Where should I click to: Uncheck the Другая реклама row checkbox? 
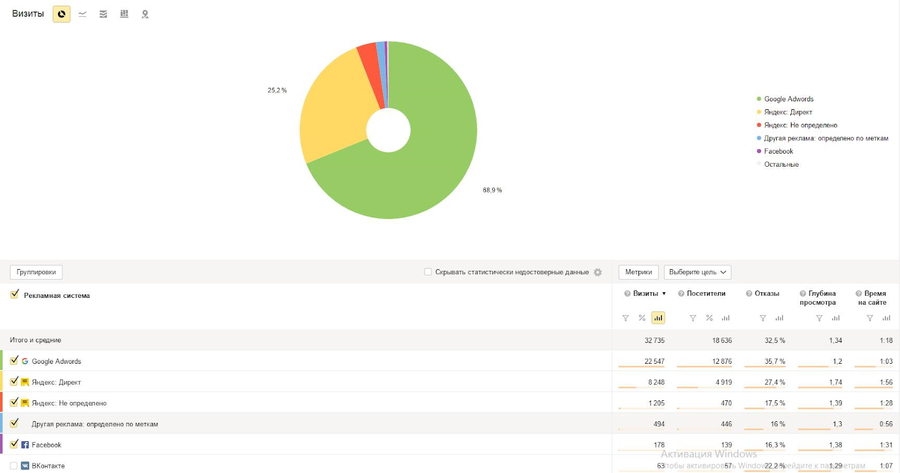pyautogui.click(x=14, y=423)
